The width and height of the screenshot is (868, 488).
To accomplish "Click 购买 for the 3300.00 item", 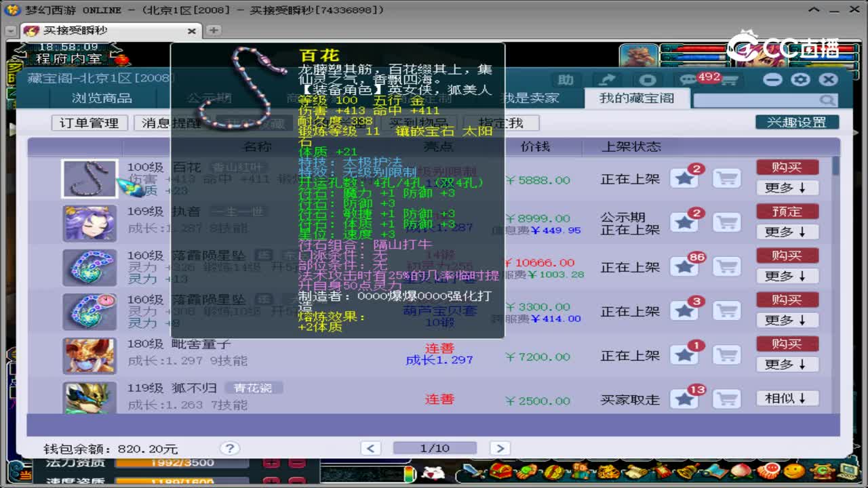I will (787, 300).
